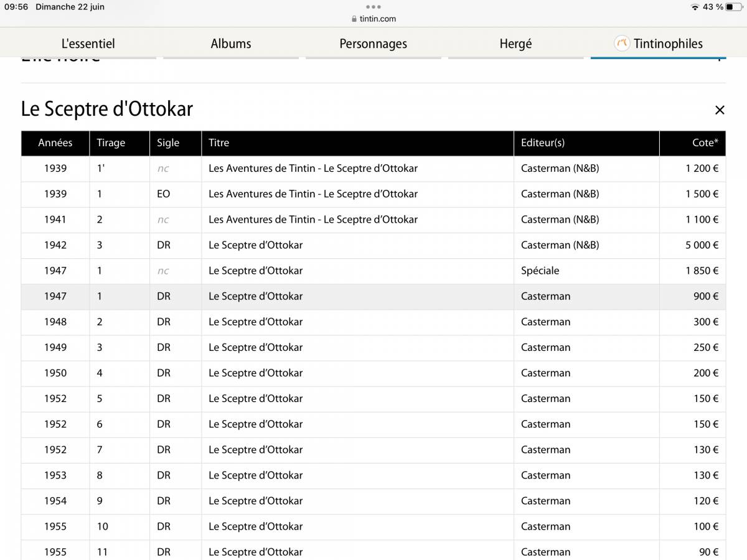Select the 1942 row priced 5 000 €
The image size is (747, 560).
374,245
